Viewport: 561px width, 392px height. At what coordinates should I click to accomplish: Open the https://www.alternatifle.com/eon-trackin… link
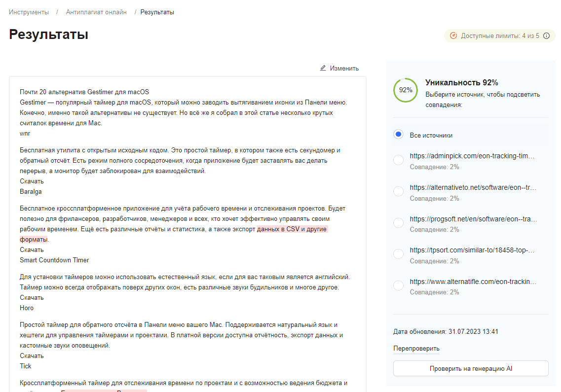click(x=473, y=282)
